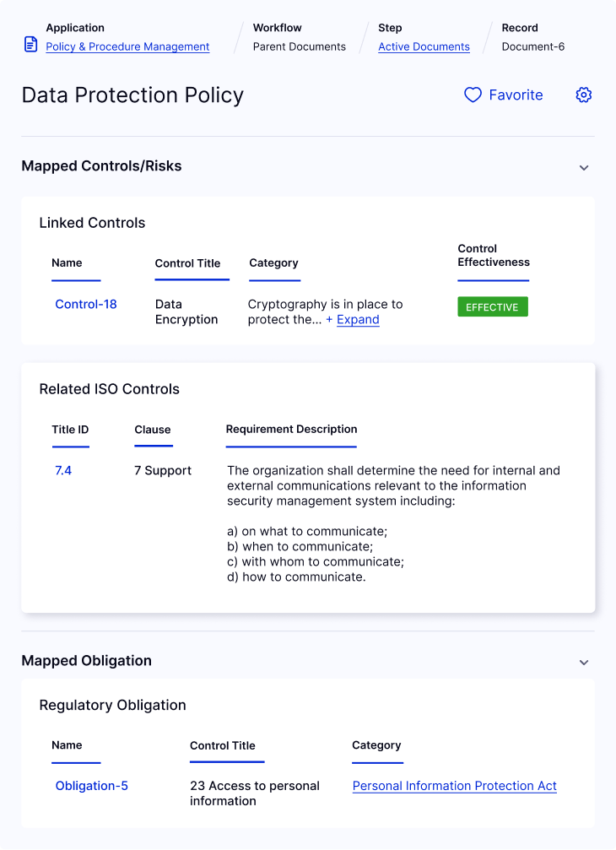Open the settings gear icon
Screen dimensions: 616x850
pyautogui.click(x=583, y=95)
